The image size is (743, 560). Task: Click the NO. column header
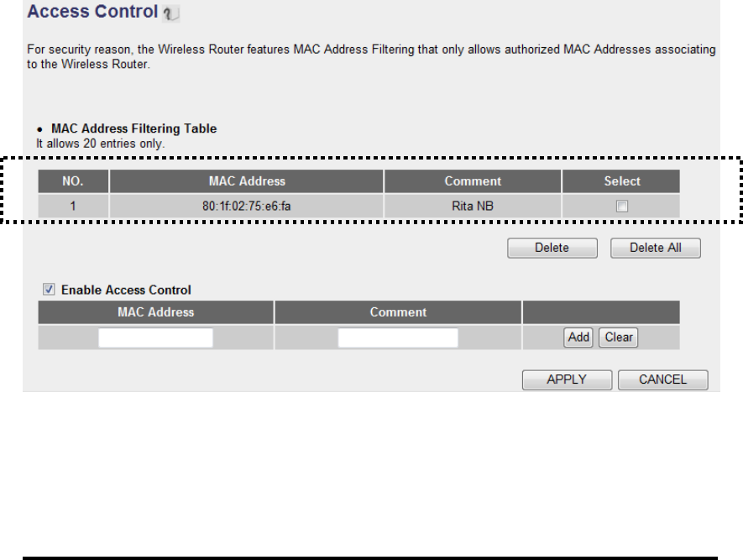tap(73, 181)
